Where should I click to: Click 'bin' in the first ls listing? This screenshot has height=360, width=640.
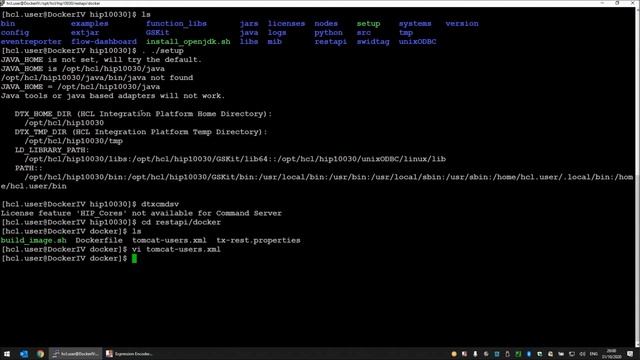point(8,24)
